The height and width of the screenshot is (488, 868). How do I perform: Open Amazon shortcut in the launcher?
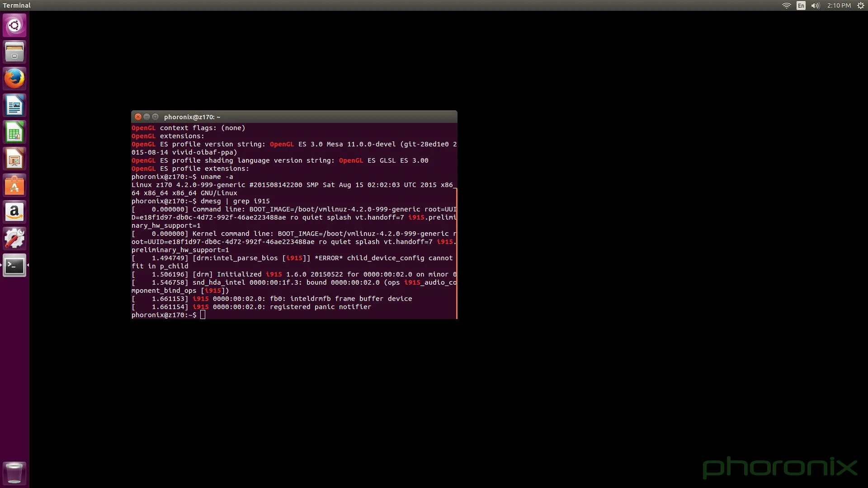(14, 212)
